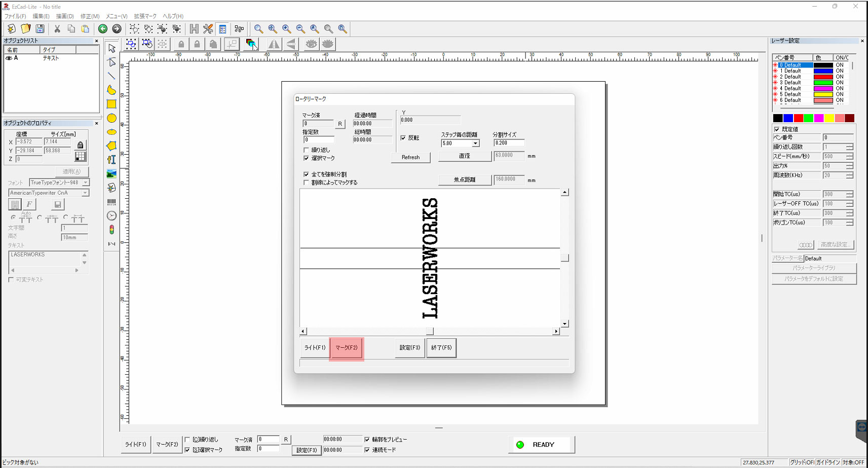868x468 pixels.
Task: Click 周波数(KHz) stepper arrows
Action: [850, 175]
